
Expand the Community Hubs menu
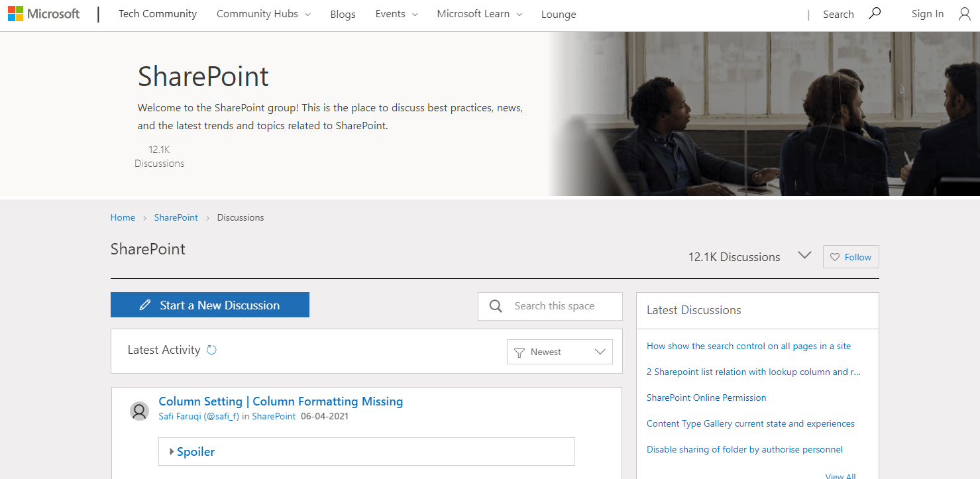coord(264,14)
